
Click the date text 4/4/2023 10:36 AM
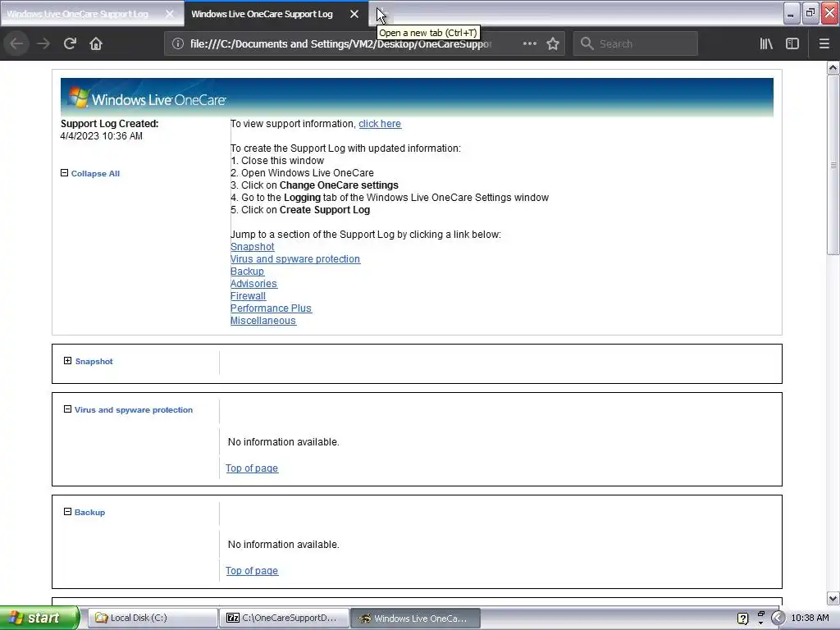pos(101,136)
